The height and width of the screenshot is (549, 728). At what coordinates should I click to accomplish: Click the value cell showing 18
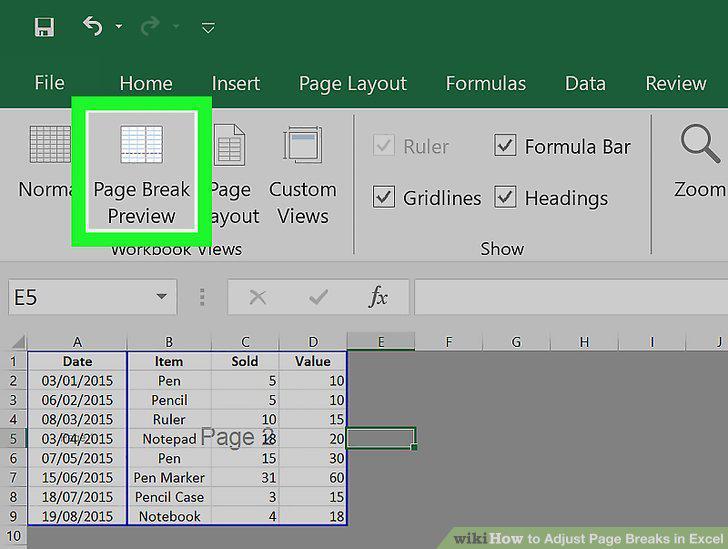313,516
